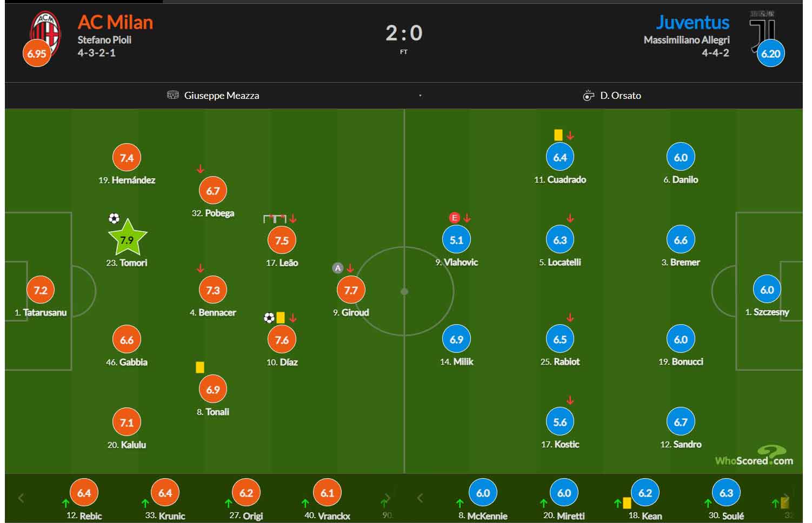Click the whistle icon beside D. Orsato
Viewport: 812px width, 523px height.
pyautogui.click(x=588, y=96)
